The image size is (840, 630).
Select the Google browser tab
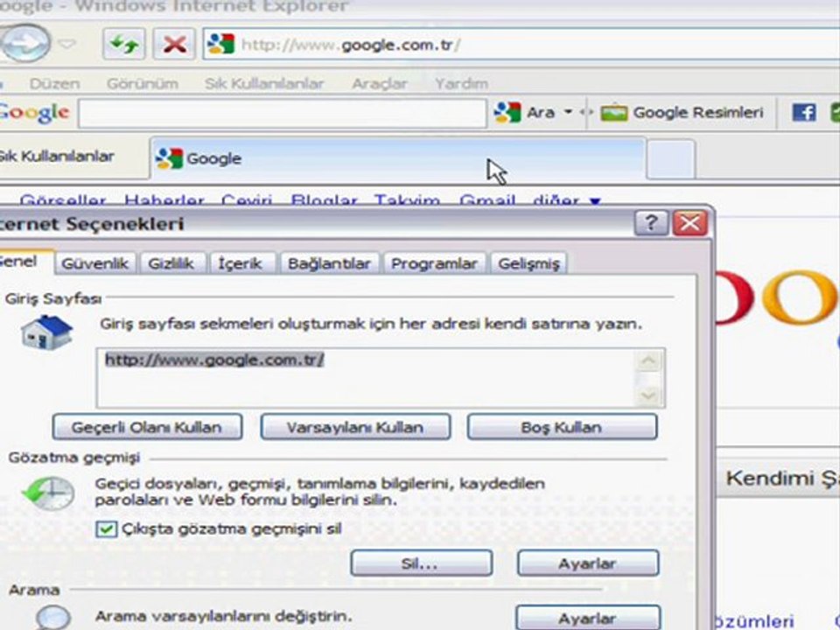click(x=397, y=158)
